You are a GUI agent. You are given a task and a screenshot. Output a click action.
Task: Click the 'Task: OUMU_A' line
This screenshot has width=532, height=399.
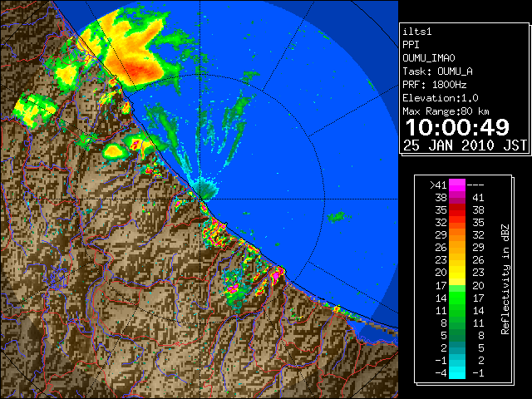point(438,71)
